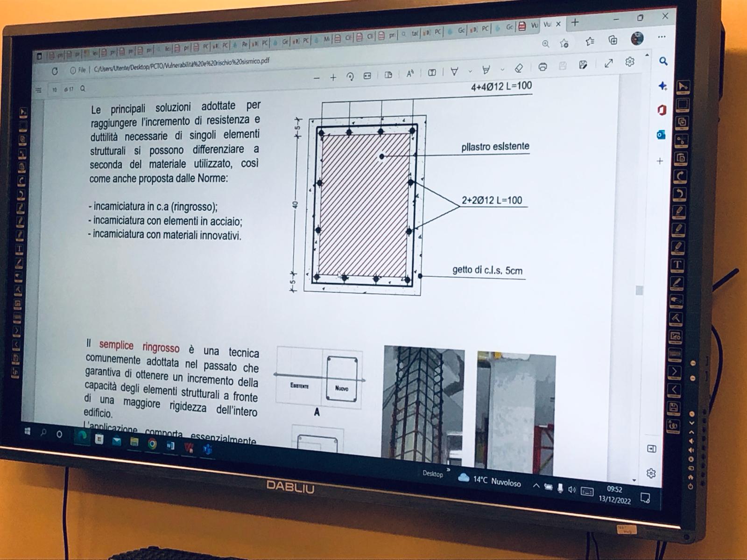Select the Erase tool
The width and height of the screenshot is (747, 560).
coord(518,69)
